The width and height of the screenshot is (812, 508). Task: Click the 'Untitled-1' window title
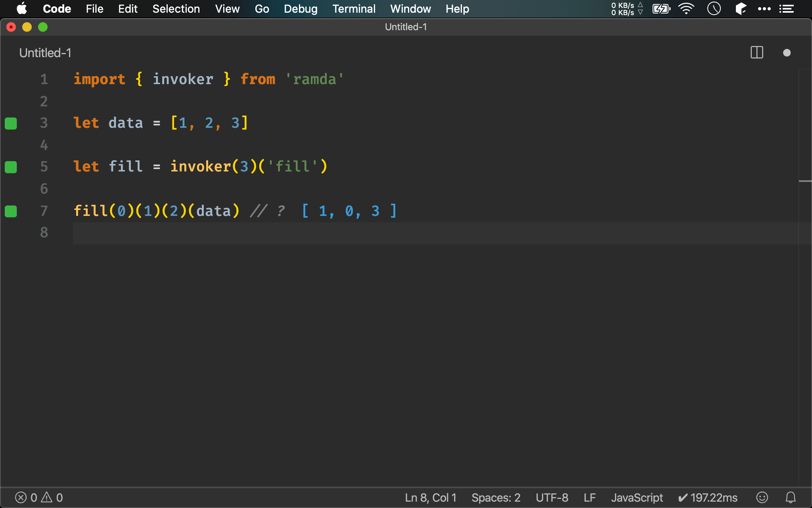(406, 27)
